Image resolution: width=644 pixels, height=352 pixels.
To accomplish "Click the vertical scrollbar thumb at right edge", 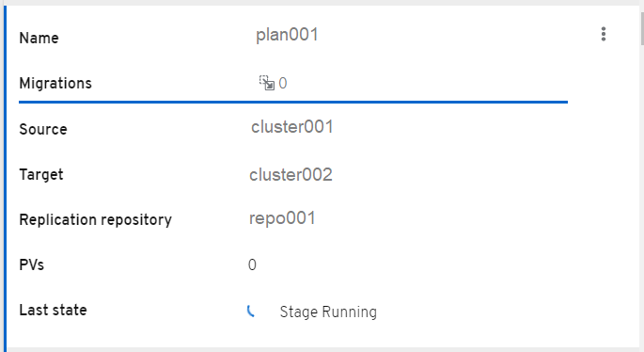I will tap(642, 28).
